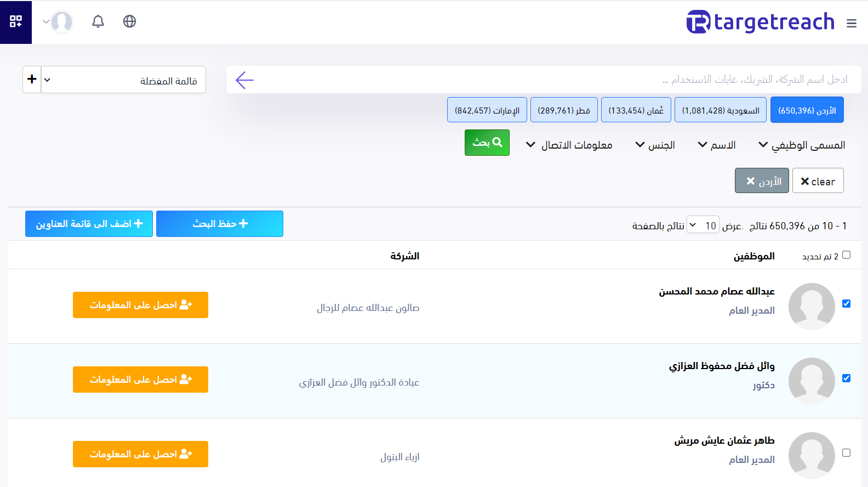The image size is (868, 487).
Task: Check the طاهر عثمان عايش مريش checkbox
Action: tap(846, 453)
